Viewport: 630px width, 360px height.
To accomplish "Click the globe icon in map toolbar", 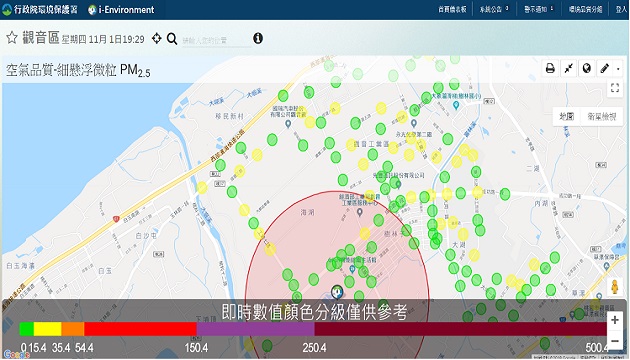I will [587, 68].
